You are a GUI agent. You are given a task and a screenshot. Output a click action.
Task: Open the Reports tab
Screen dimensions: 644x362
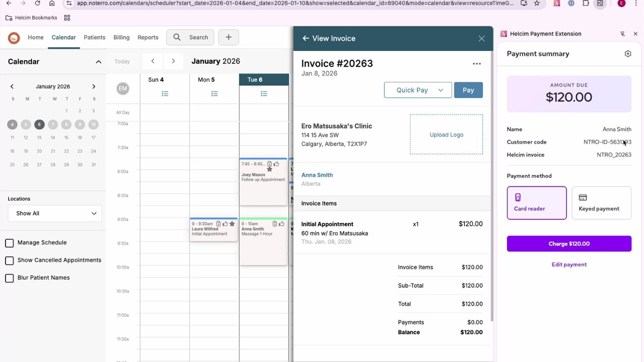tap(148, 37)
